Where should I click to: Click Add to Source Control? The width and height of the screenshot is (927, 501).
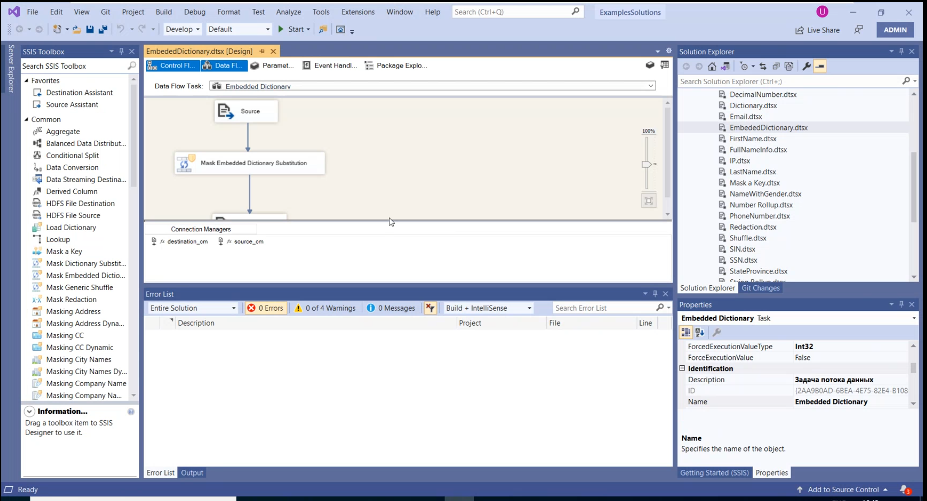click(842, 490)
